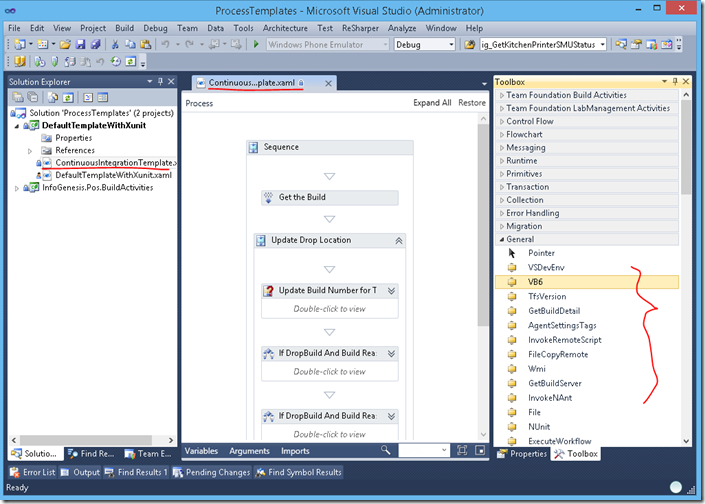
Task: Click the Save disk icon
Action: (80, 44)
